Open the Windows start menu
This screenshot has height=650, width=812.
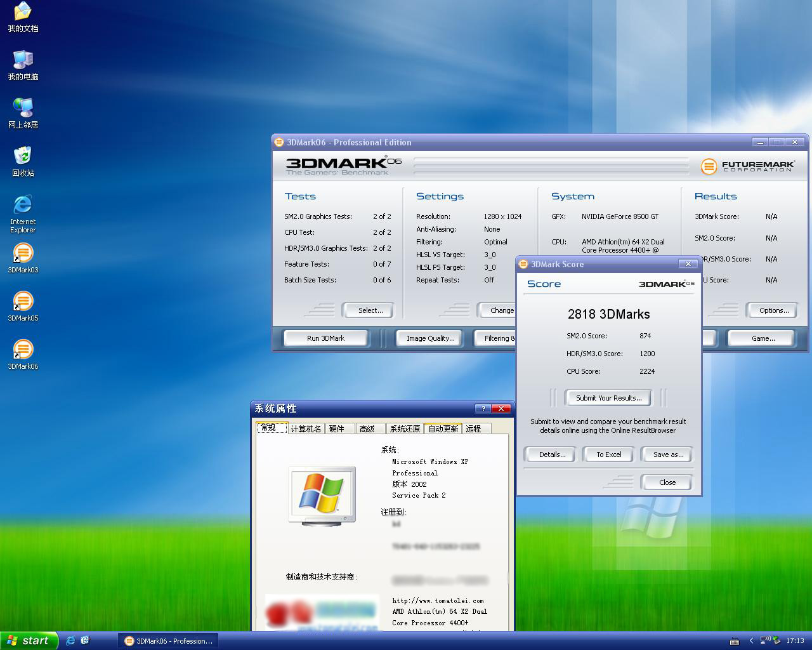coord(29,640)
